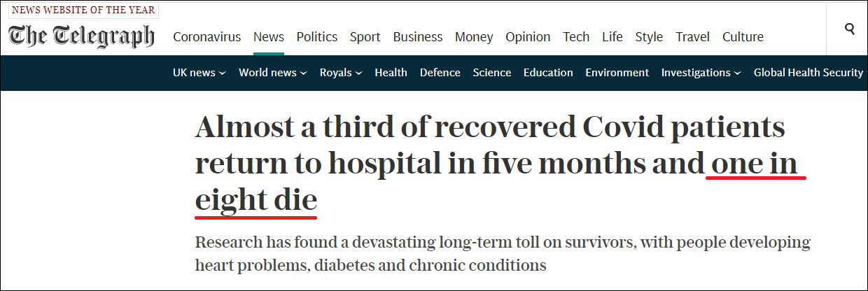868x291 pixels.
Task: Open the Money section
Action: pyautogui.click(x=474, y=37)
